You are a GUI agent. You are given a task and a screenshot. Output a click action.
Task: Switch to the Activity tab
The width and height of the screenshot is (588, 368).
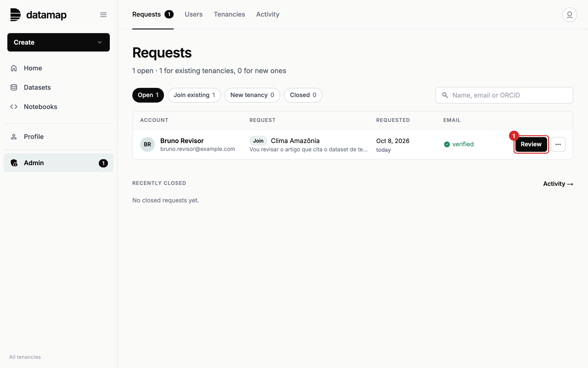click(268, 14)
